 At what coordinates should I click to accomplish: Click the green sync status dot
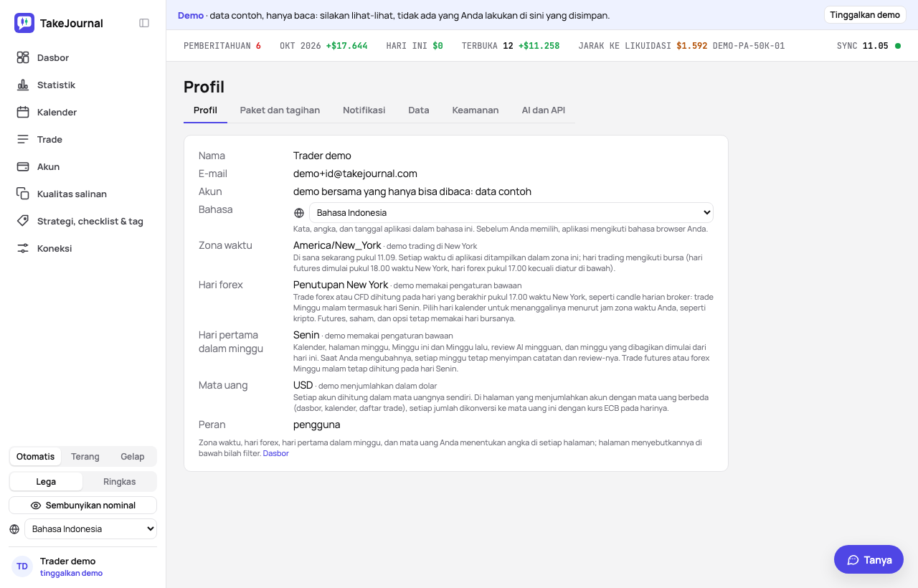click(x=898, y=46)
